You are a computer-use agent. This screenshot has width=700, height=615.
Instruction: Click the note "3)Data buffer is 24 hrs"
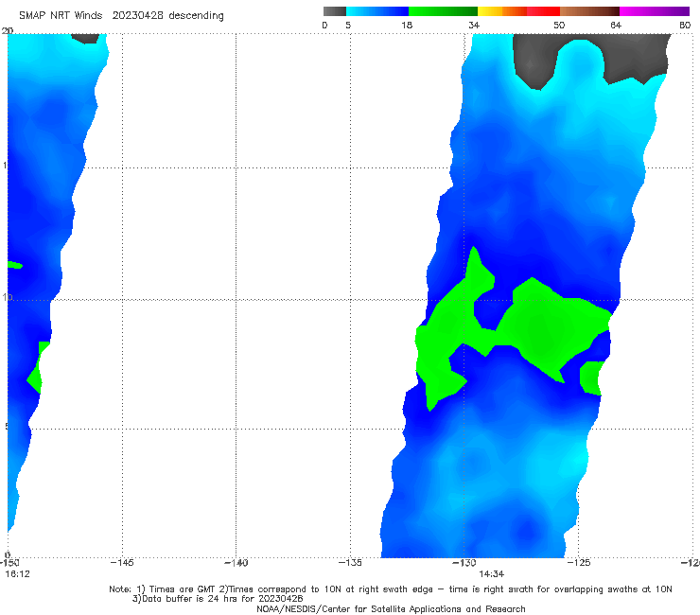183,599
